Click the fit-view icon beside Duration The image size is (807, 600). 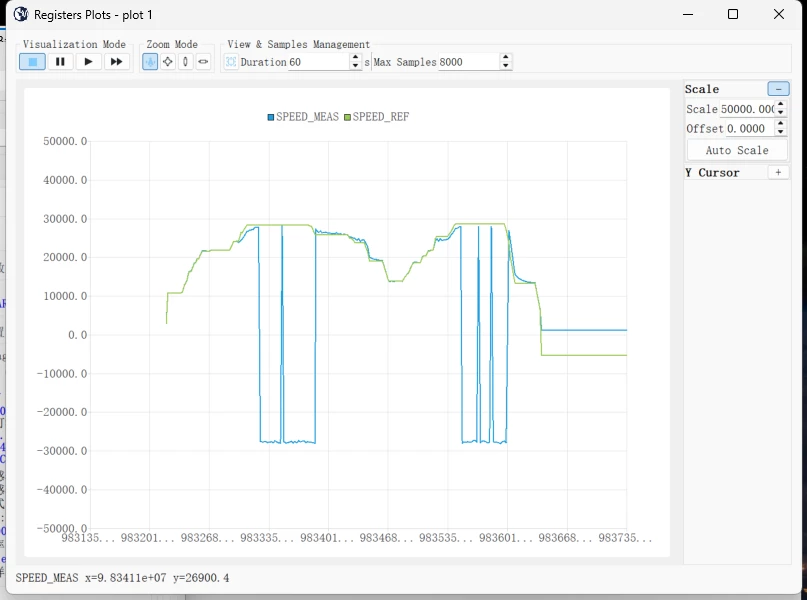[x=231, y=62]
